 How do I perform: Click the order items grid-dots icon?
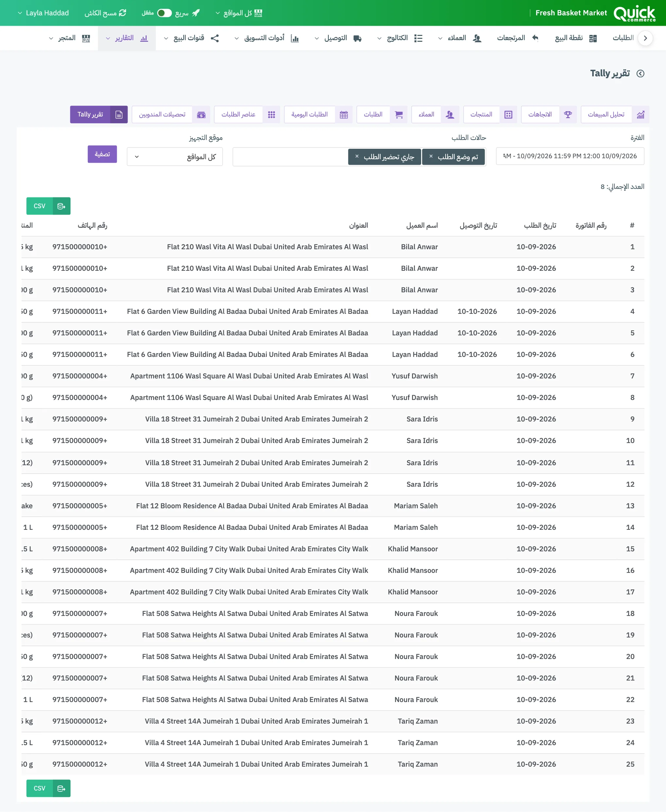pos(272,115)
